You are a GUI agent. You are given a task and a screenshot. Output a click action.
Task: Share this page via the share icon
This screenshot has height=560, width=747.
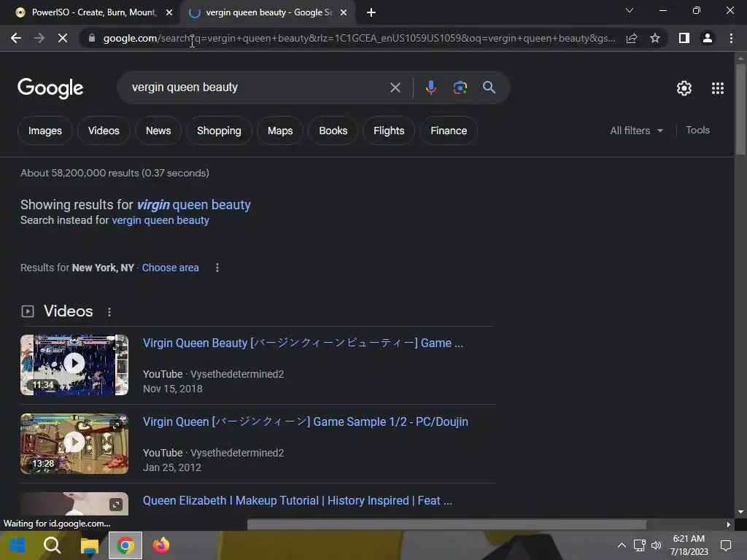632,38
